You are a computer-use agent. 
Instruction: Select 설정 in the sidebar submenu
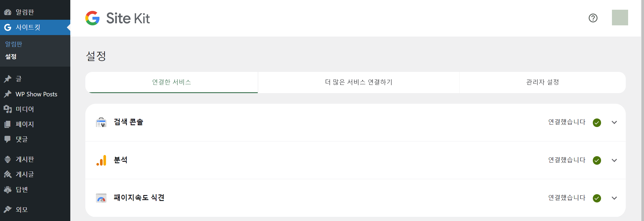(11, 57)
